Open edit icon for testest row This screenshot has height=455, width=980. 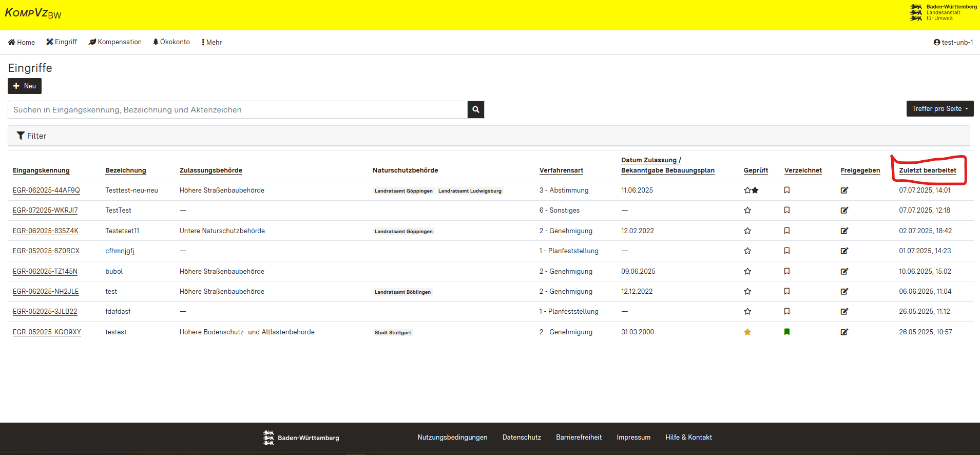pyautogui.click(x=844, y=332)
